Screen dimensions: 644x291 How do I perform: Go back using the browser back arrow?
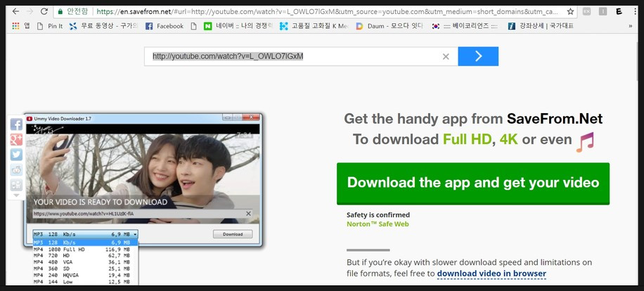click(15, 11)
